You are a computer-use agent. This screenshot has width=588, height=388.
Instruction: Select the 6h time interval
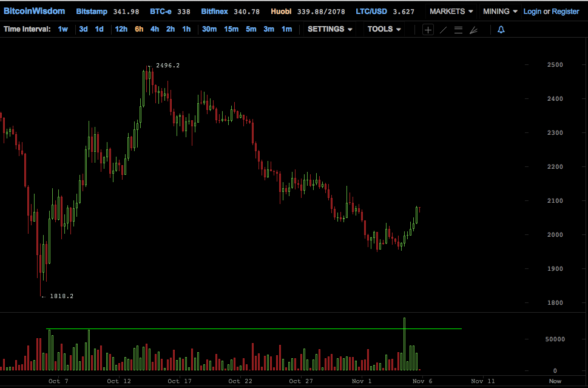(139, 29)
